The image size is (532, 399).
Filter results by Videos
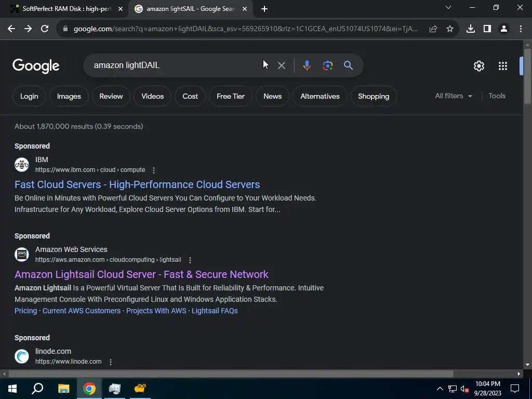(152, 96)
